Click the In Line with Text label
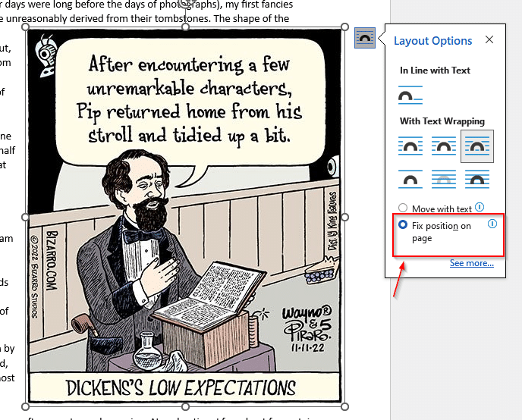522x420 pixels. click(x=435, y=71)
